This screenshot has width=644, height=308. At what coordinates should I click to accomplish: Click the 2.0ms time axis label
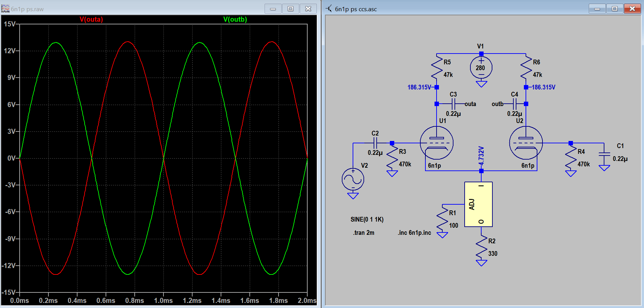pyautogui.click(x=307, y=301)
